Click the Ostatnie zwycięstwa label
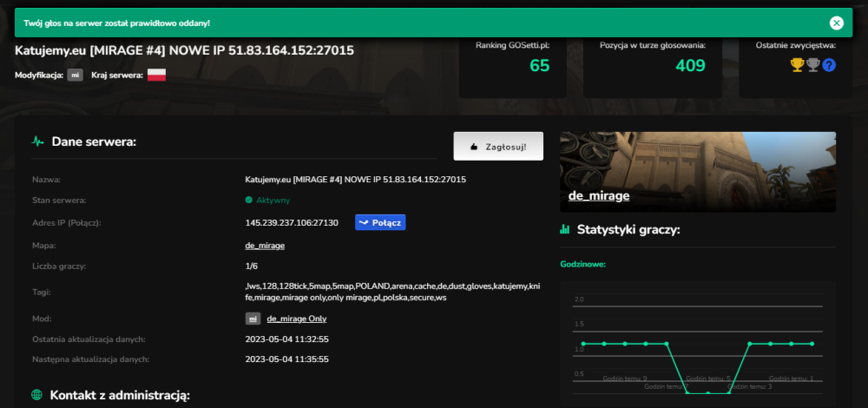868x408 pixels. tap(795, 45)
